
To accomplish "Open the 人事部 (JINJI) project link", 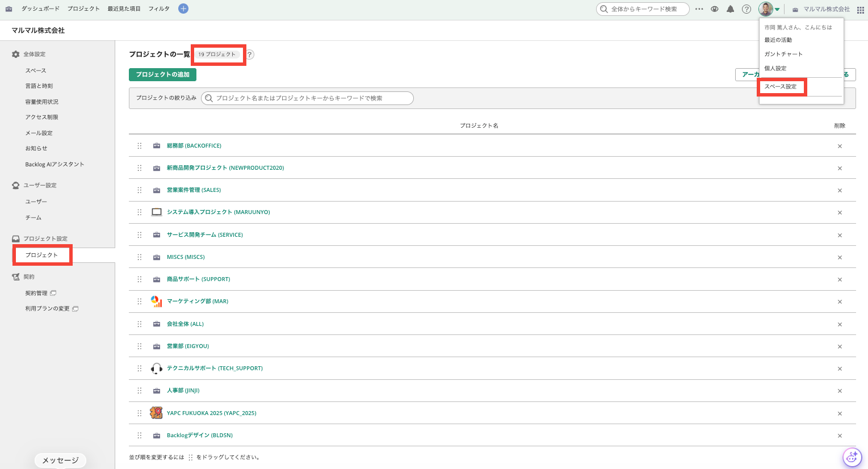I will 183,391.
